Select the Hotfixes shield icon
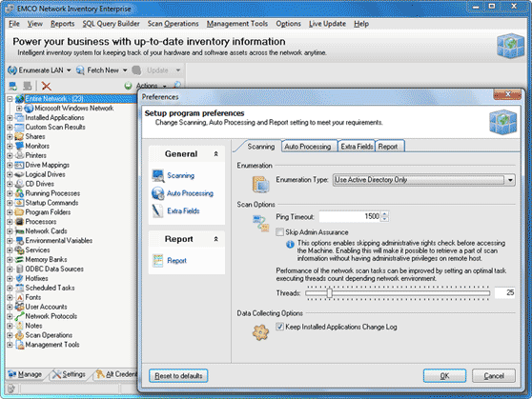The image size is (532, 399). click(x=19, y=278)
